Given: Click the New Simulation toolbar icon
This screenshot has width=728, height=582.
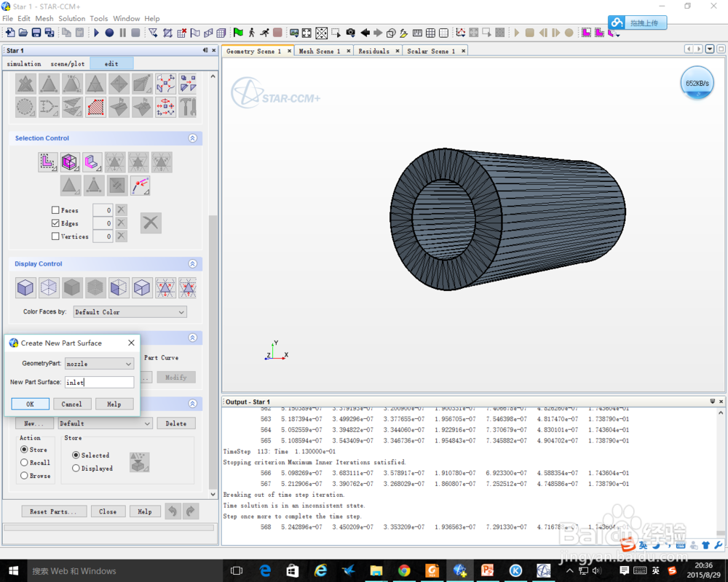Looking at the screenshot, I should pos(9,33).
